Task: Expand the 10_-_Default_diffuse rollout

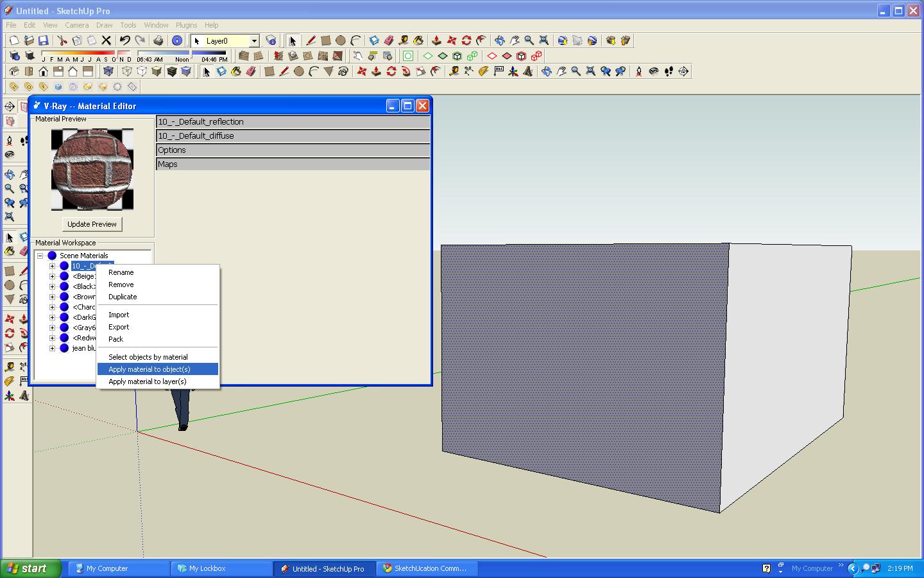Action: [x=293, y=136]
